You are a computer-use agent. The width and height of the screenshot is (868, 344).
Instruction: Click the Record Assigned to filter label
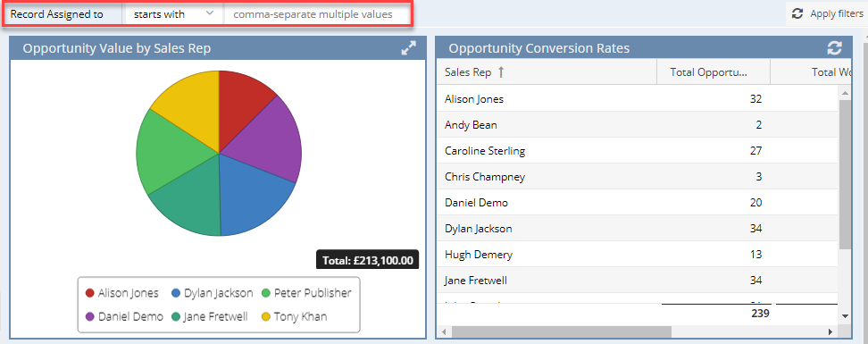pyautogui.click(x=57, y=14)
